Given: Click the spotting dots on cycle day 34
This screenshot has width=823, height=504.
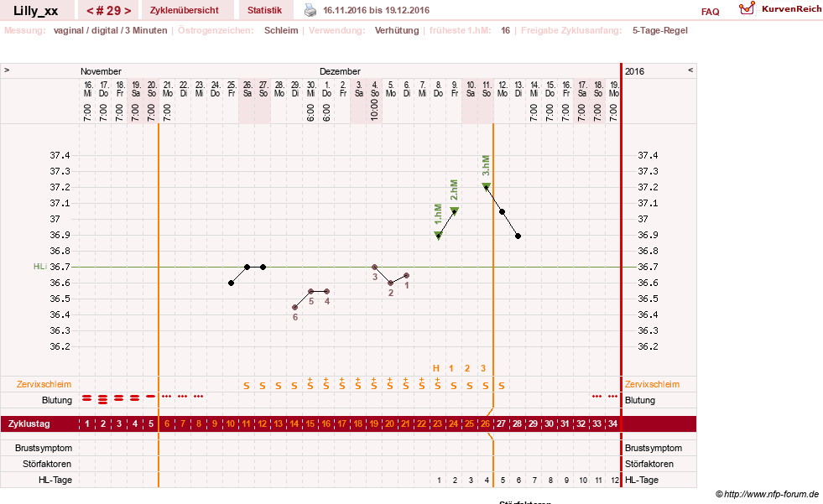Looking at the screenshot, I should pyautogui.click(x=612, y=397).
